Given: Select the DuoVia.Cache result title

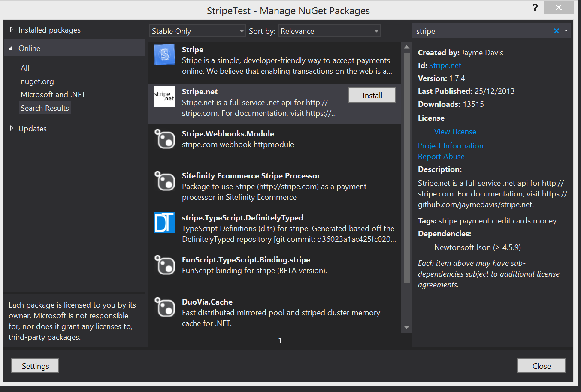Looking at the screenshot, I should (207, 302).
